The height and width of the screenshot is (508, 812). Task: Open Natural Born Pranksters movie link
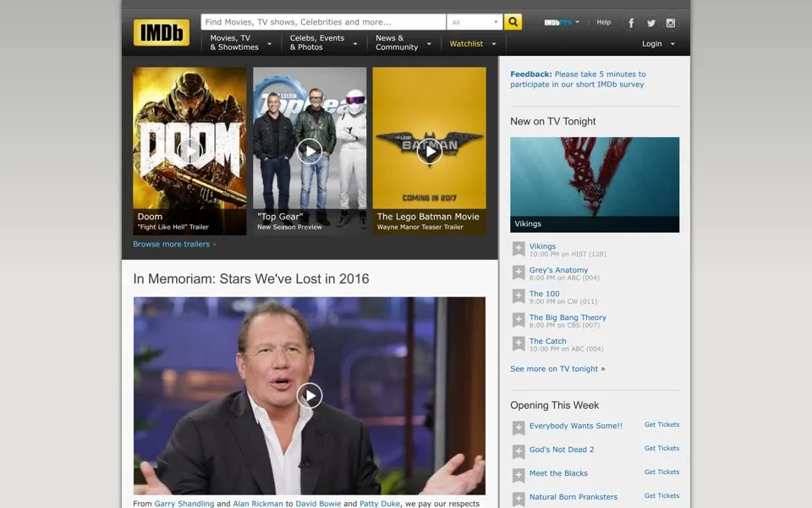573,497
